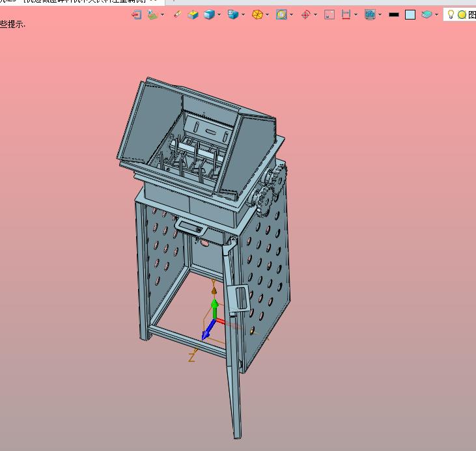Open the view-orientation cube dropdown arrow

[243, 14]
